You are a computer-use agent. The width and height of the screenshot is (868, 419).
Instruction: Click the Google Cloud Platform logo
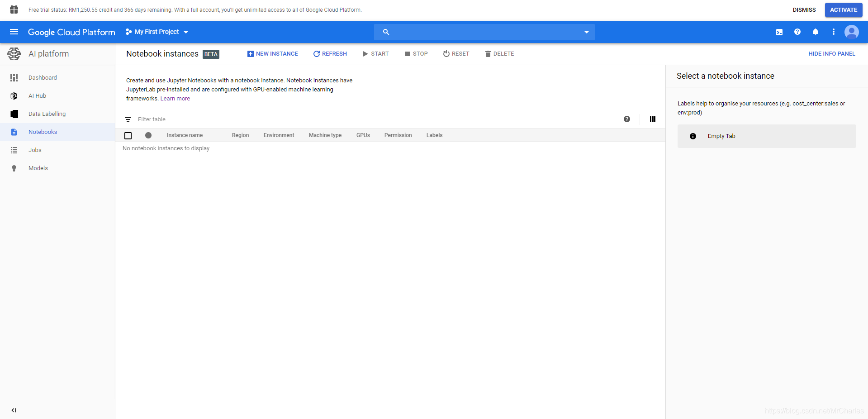[x=71, y=32]
